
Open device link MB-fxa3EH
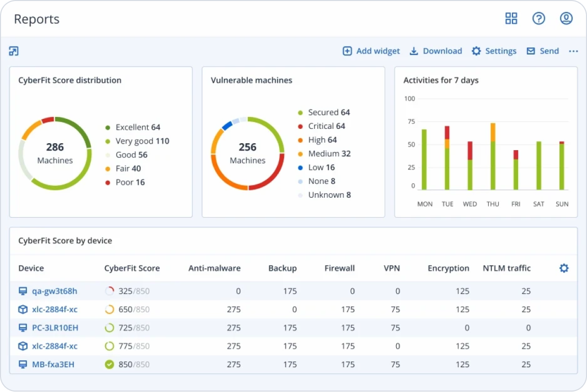pos(53,364)
